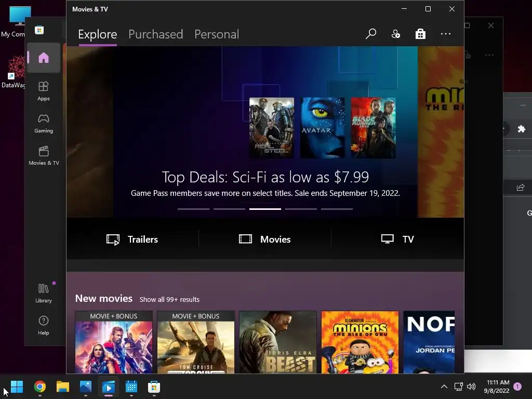This screenshot has width=532, height=399.
Task: Select Movies & TV taskbar icon
Action: 109,387
